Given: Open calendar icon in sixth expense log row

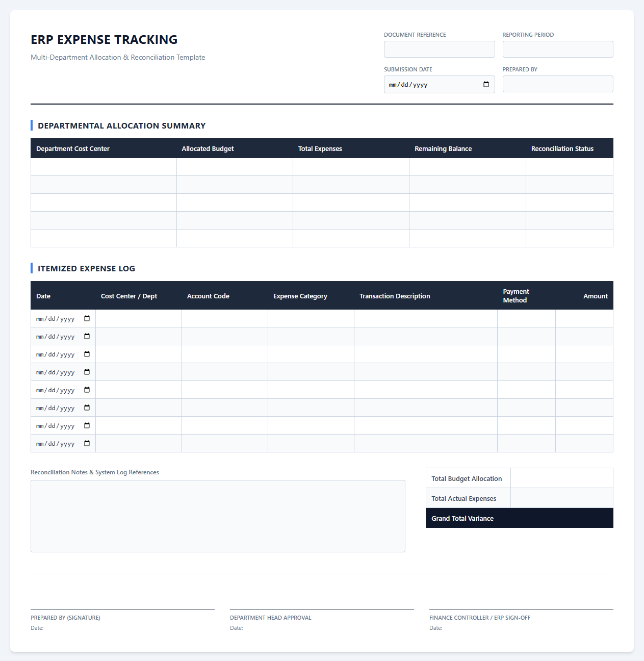Looking at the screenshot, I should 87,408.
